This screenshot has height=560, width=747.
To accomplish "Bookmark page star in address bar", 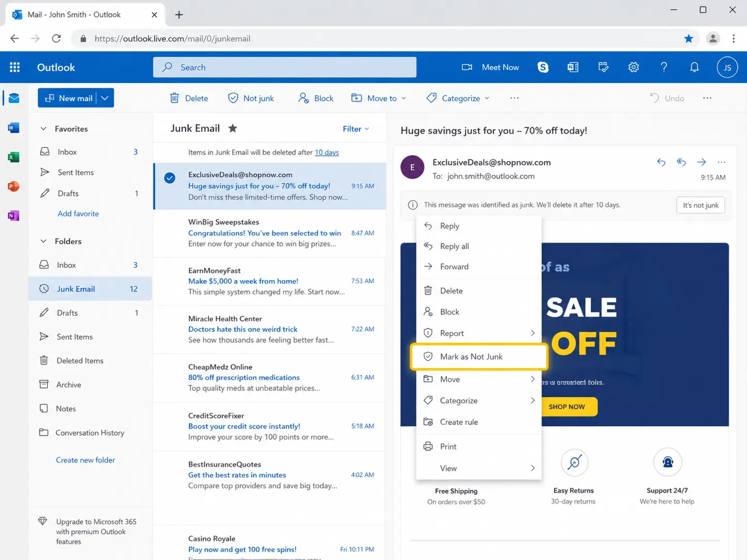I will click(x=688, y=39).
